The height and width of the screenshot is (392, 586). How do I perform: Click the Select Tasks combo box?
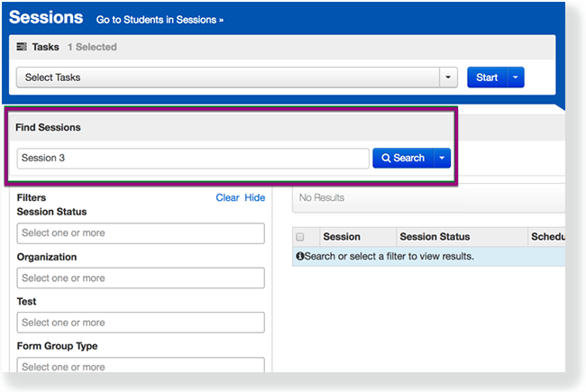click(x=227, y=77)
